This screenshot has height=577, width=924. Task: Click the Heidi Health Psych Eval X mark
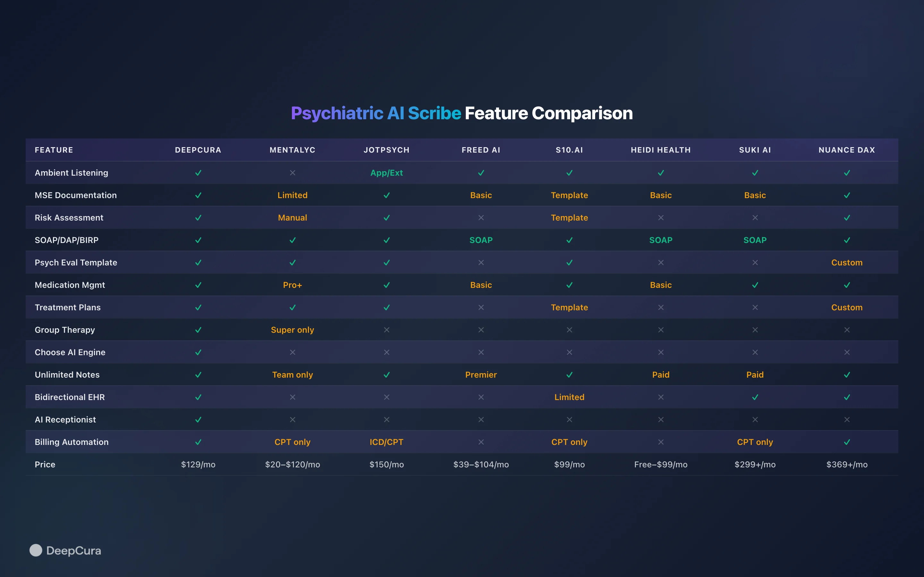tap(661, 263)
